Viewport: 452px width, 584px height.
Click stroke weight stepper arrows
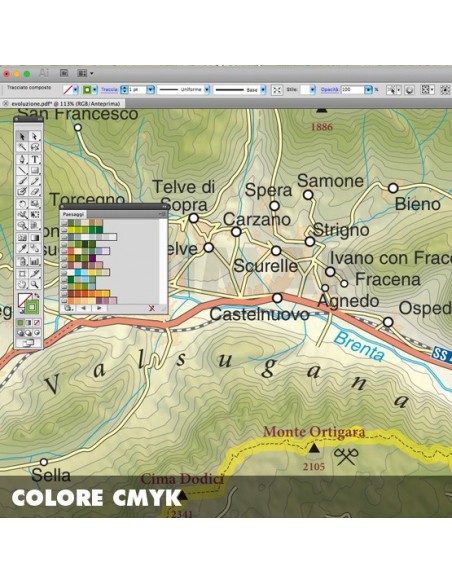tap(124, 90)
